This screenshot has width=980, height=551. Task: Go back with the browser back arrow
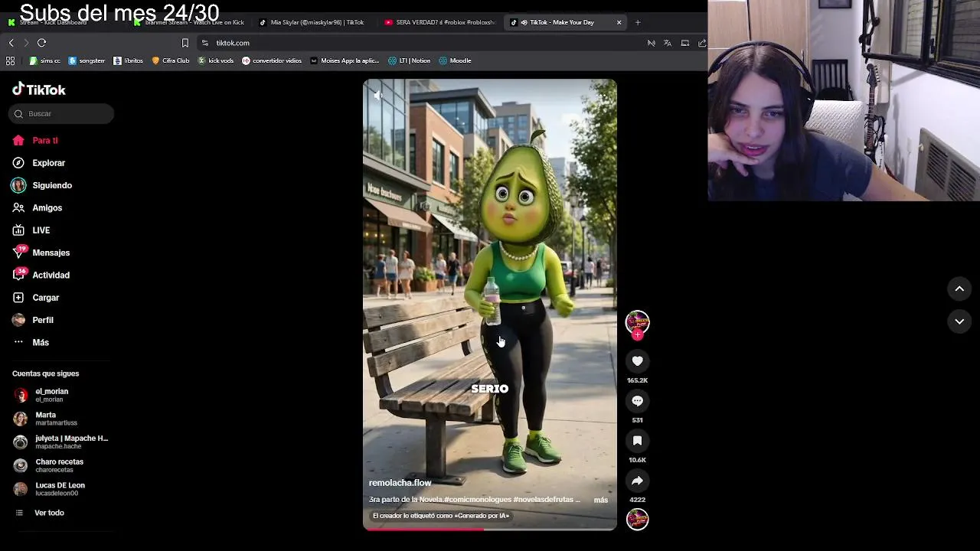[11, 43]
